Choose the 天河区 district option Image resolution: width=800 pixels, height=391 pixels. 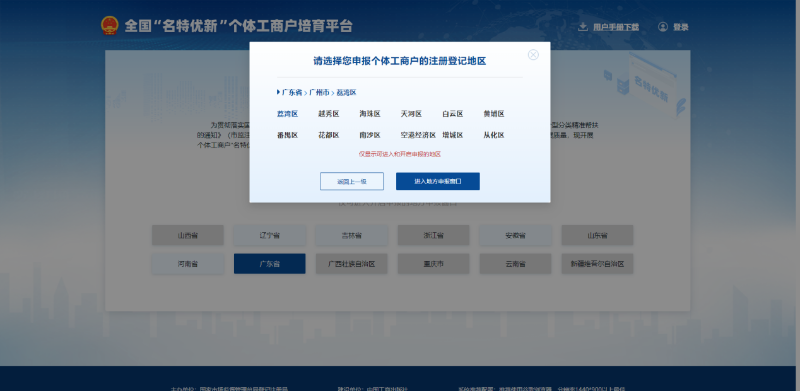coord(411,114)
